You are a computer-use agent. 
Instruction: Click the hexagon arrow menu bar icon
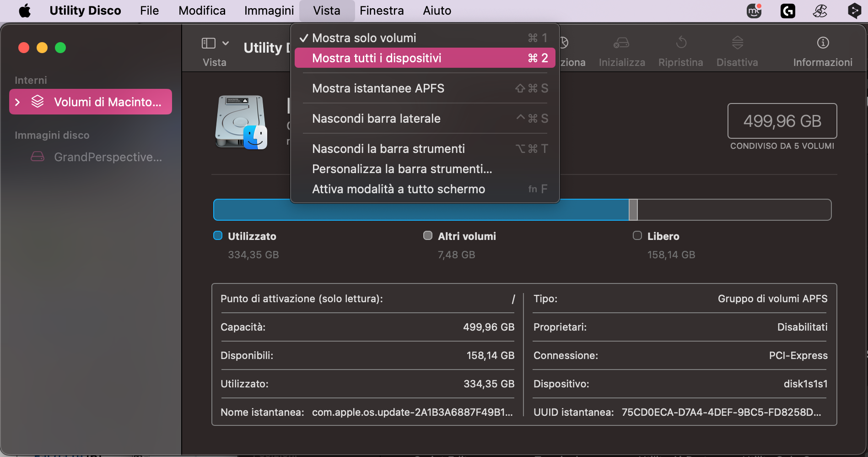click(x=854, y=11)
